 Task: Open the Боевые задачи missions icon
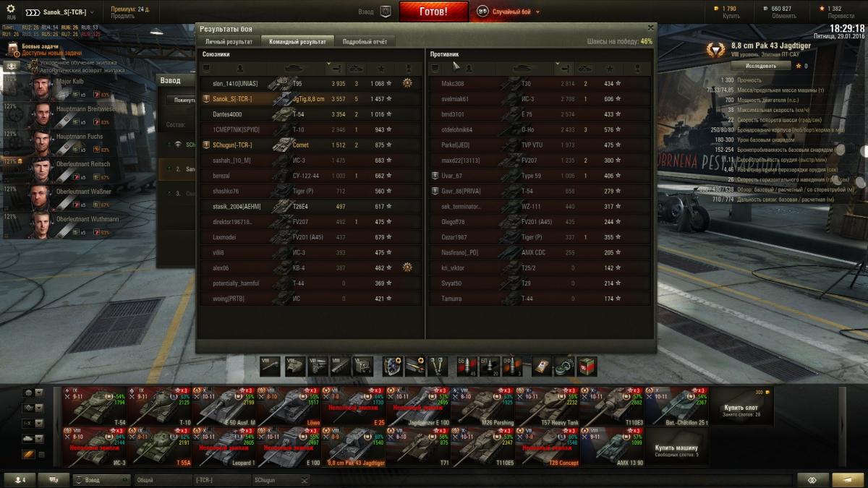pos(13,49)
